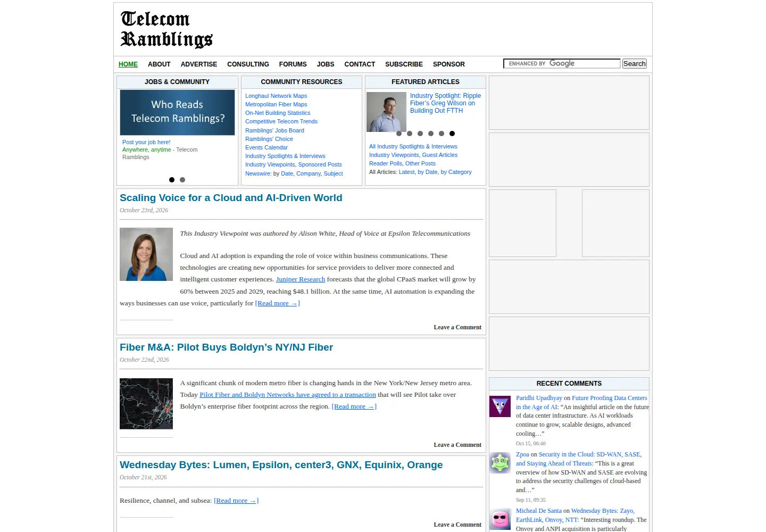Open Fiber M&A Pilot Buys article headline
Viewport: 766px width, 532px height.
(x=226, y=347)
